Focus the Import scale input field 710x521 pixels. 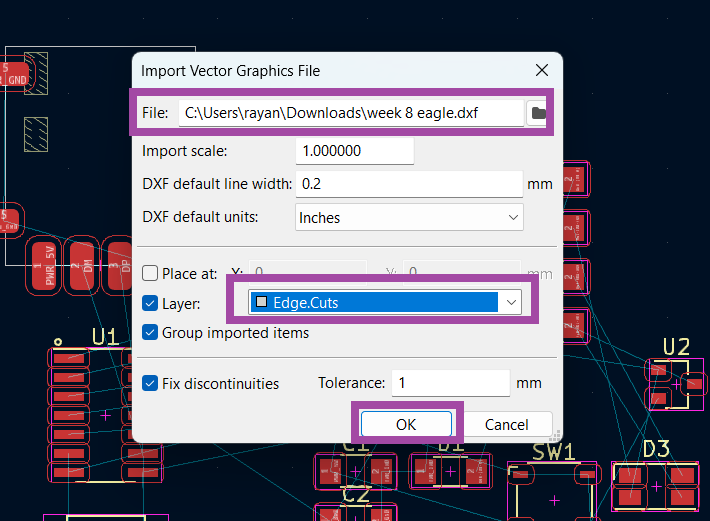[355, 151]
